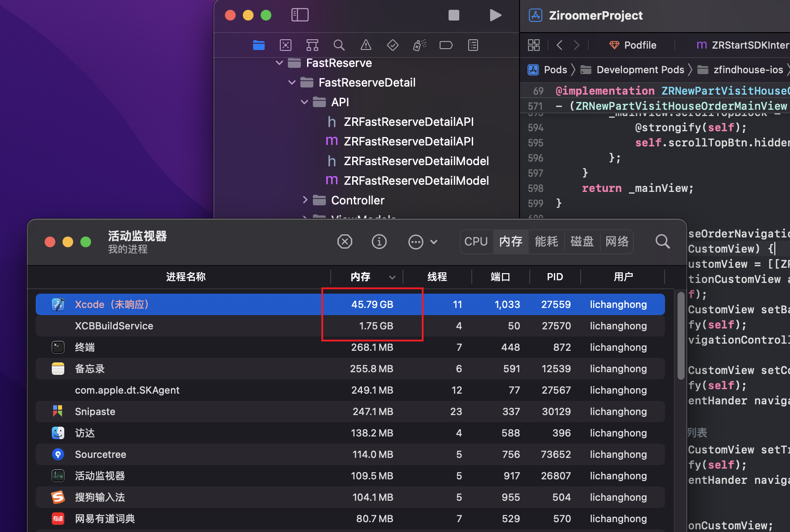Switch to the 磁盘 tab
790x532 pixels.
click(582, 242)
